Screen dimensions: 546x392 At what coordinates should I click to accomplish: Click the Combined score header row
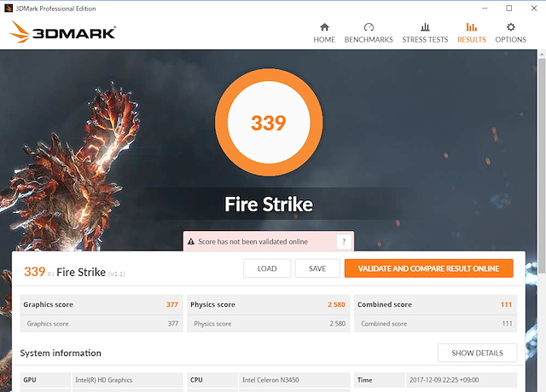[x=435, y=304]
